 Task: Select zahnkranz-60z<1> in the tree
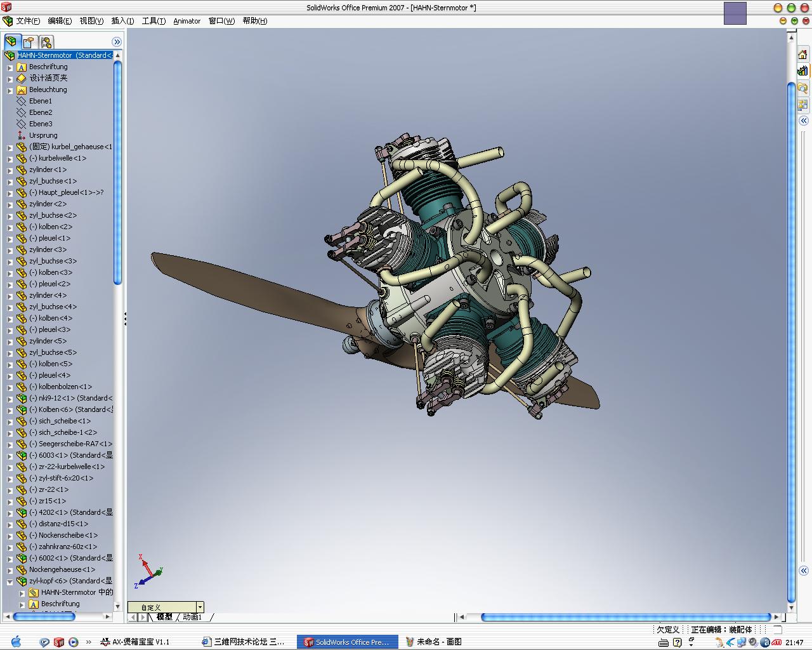pyautogui.click(x=63, y=547)
